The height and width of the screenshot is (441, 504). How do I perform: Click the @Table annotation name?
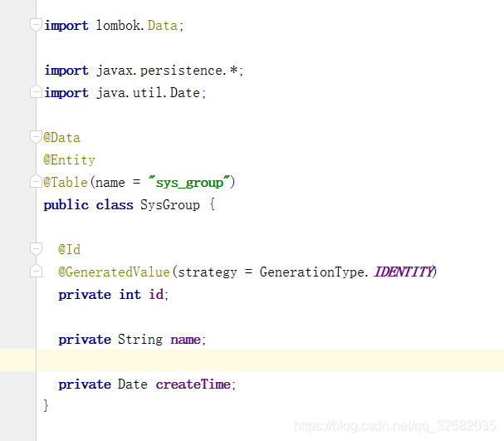tap(66, 182)
